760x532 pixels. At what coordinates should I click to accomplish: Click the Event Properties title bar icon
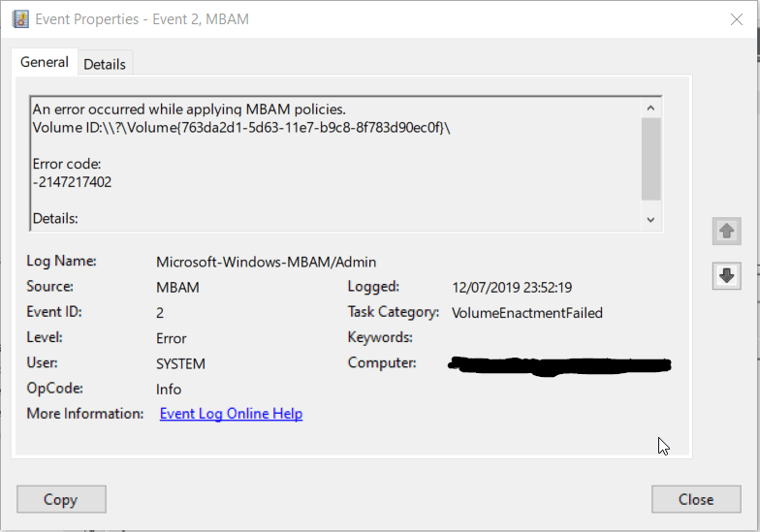coord(19,19)
